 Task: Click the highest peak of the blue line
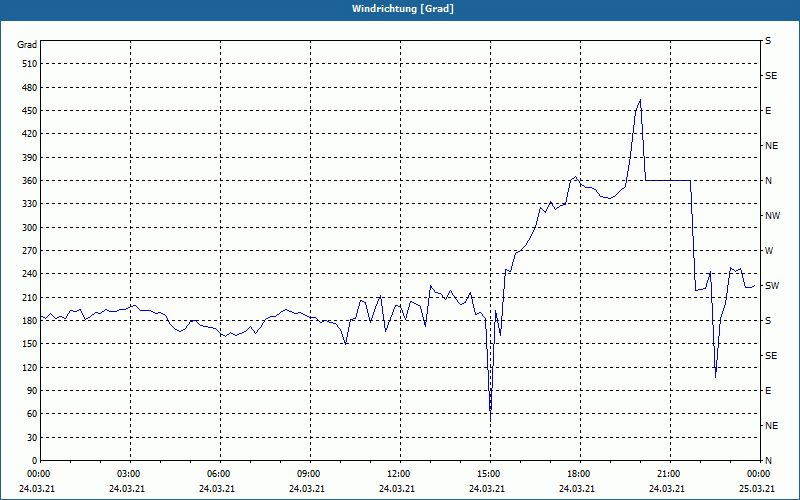(x=640, y=100)
